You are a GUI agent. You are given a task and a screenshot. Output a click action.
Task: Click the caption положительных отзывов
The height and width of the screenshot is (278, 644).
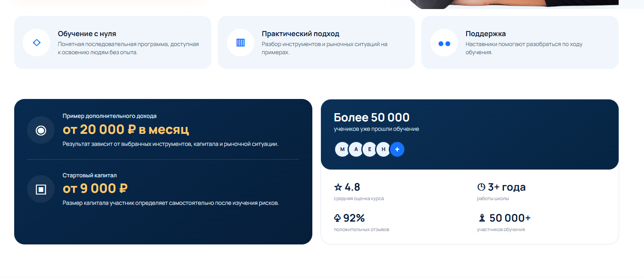[x=361, y=230]
